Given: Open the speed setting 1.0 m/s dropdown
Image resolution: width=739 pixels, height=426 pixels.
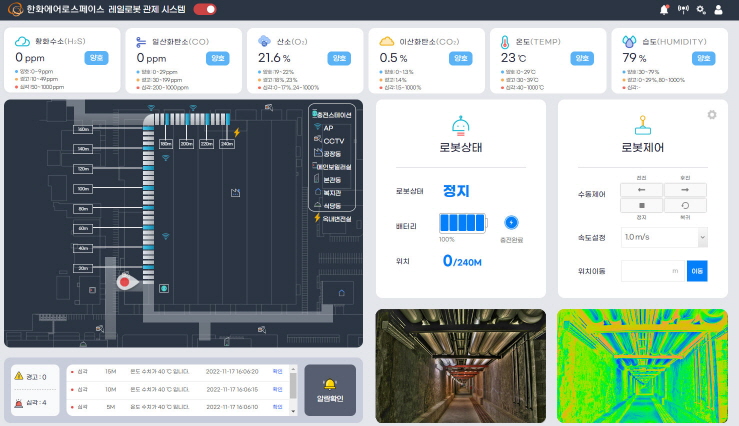Looking at the screenshot, I should click(664, 237).
